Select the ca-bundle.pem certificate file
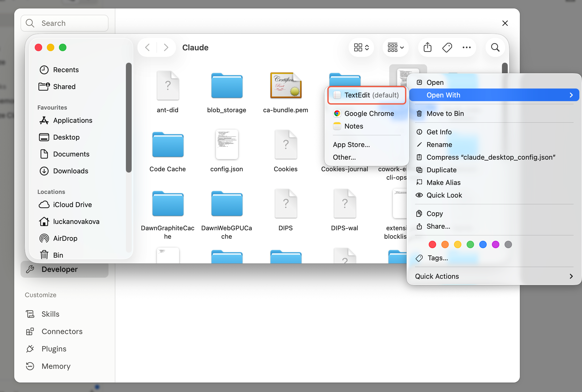Viewport: 582px width, 392px height. (286, 85)
